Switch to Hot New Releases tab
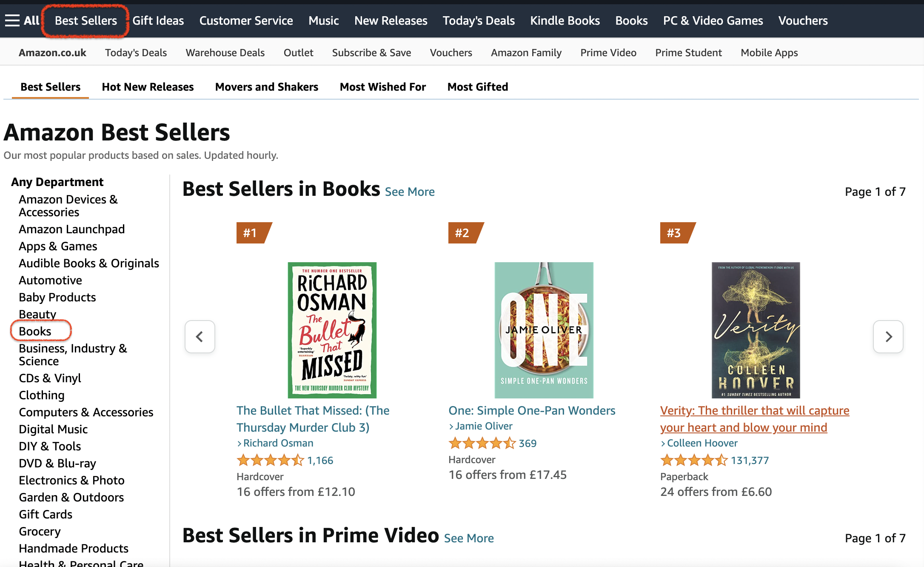The image size is (924, 567). point(148,87)
